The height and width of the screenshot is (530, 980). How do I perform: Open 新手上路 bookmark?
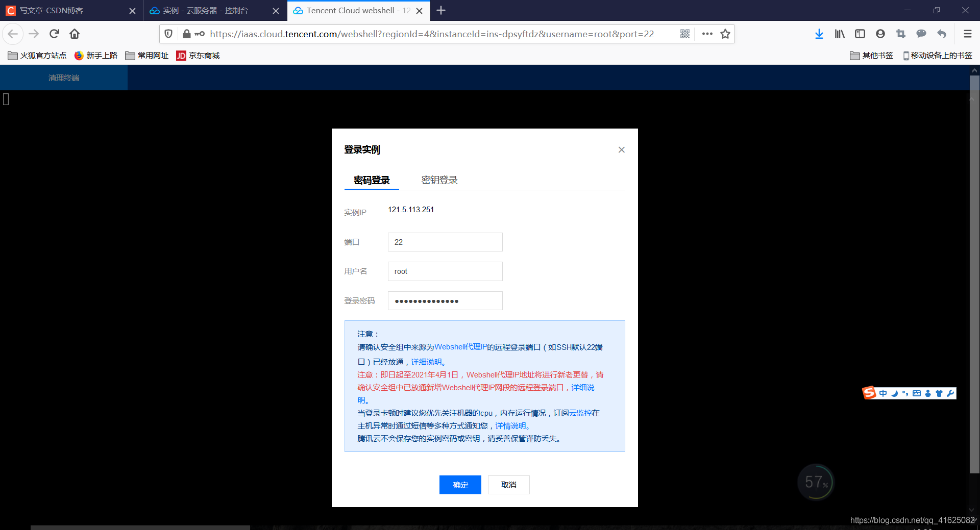tap(96, 55)
